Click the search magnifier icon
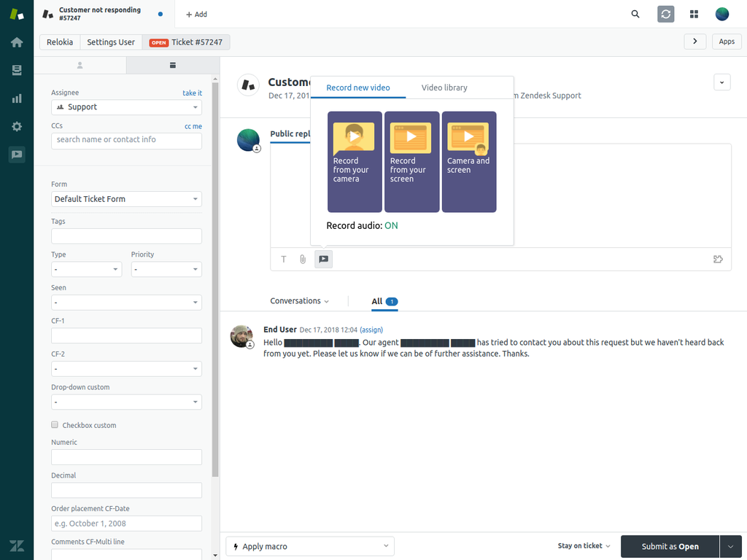Viewport: 747px width, 560px height. [635, 14]
